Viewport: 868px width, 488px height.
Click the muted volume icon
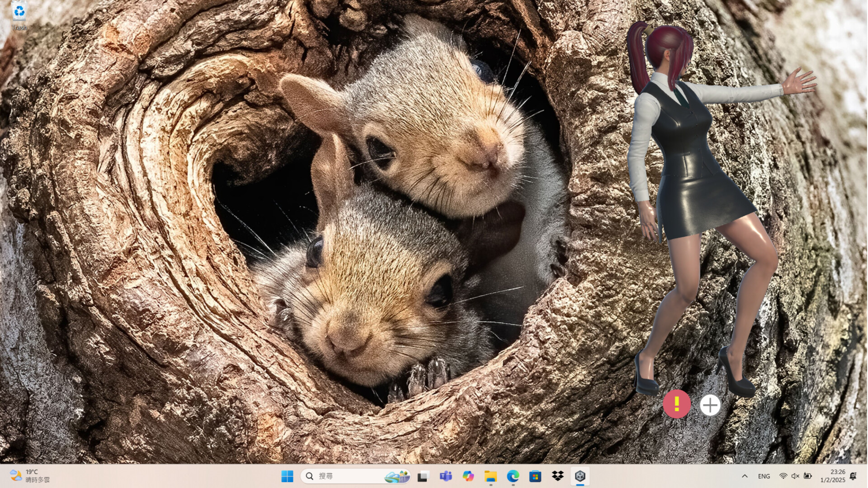(795, 476)
